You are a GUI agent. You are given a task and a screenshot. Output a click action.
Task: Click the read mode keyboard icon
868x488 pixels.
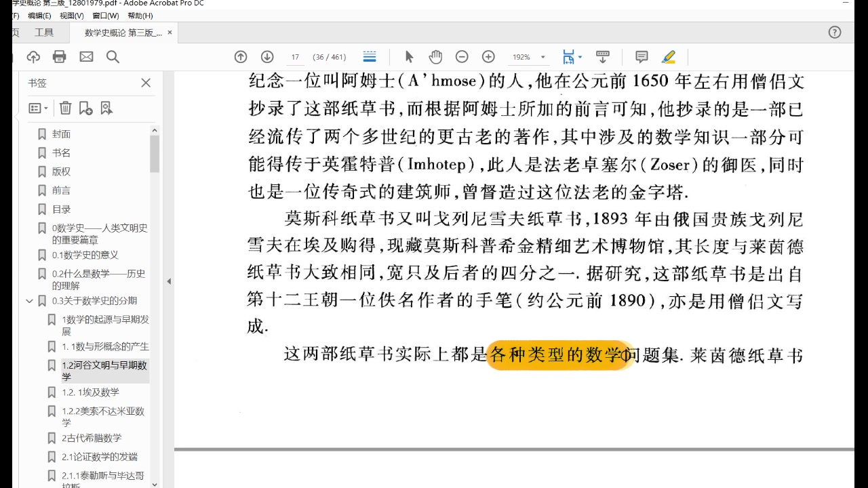pyautogui.click(x=602, y=57)
